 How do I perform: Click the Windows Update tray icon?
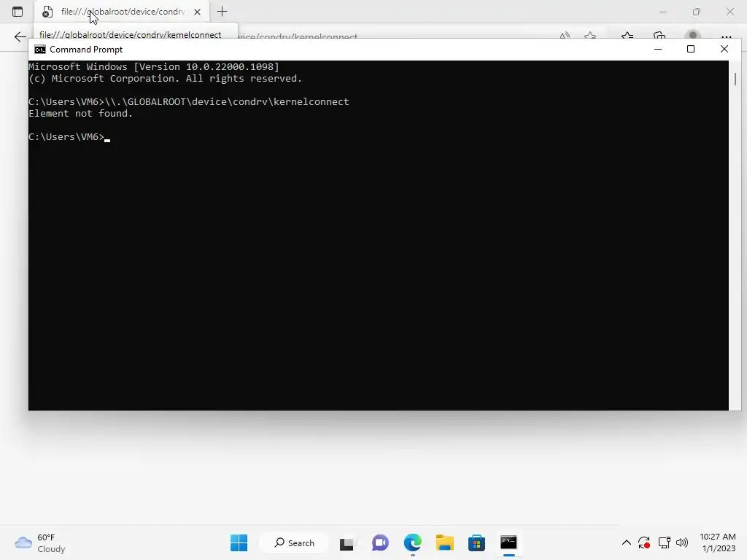pos(644,542)
